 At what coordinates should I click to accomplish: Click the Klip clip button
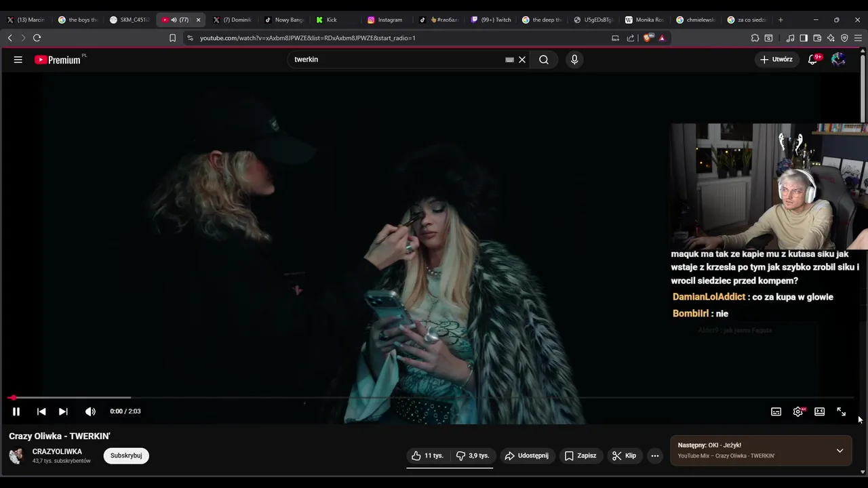point(625,455)
